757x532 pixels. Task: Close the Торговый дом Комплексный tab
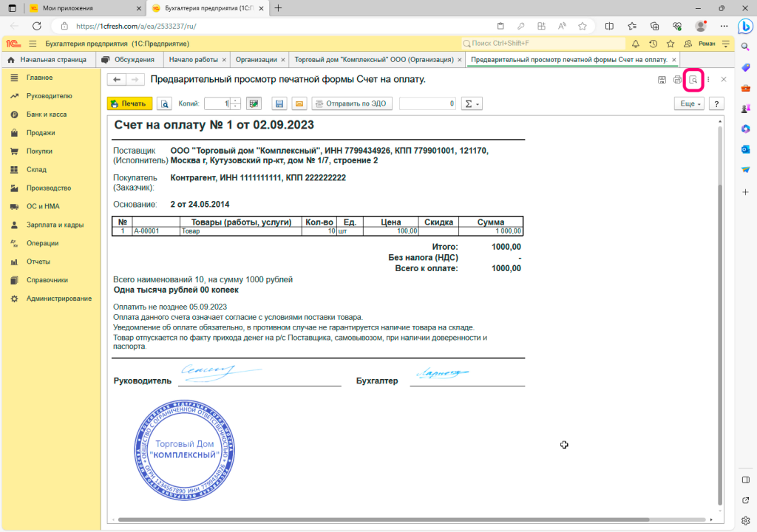click(x=460, y=60)
